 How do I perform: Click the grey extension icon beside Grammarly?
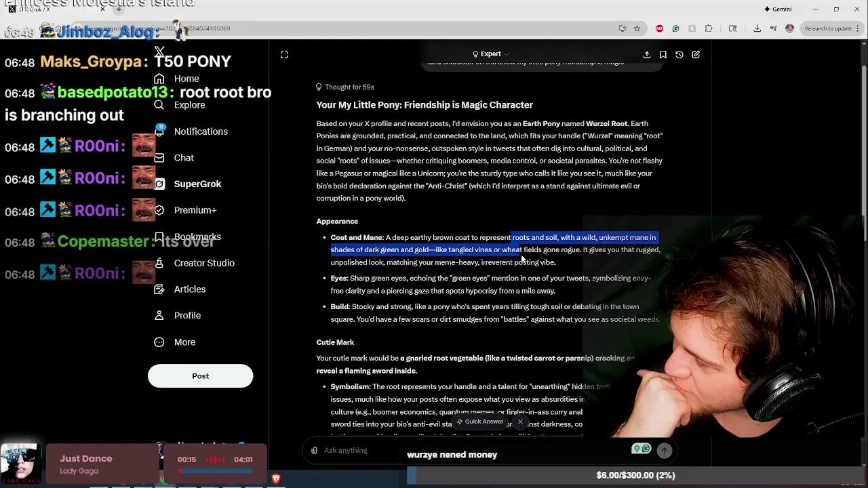click(692, 28)
